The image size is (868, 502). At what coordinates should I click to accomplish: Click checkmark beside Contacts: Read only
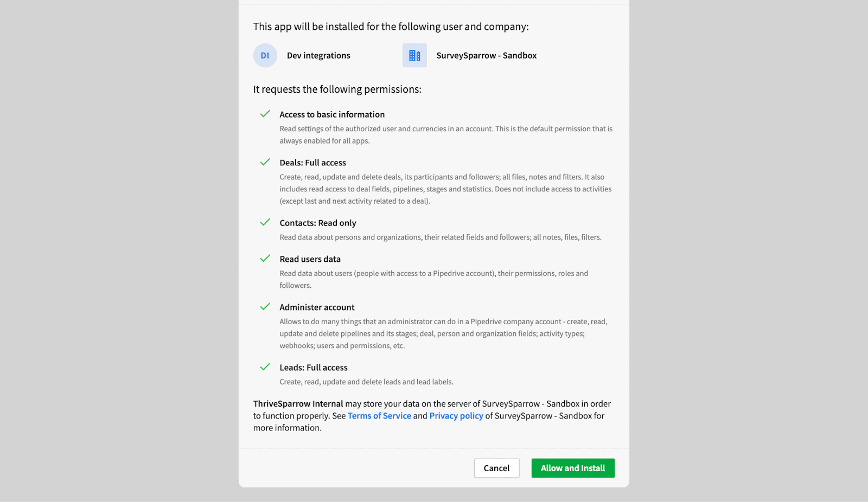(265, 222)
